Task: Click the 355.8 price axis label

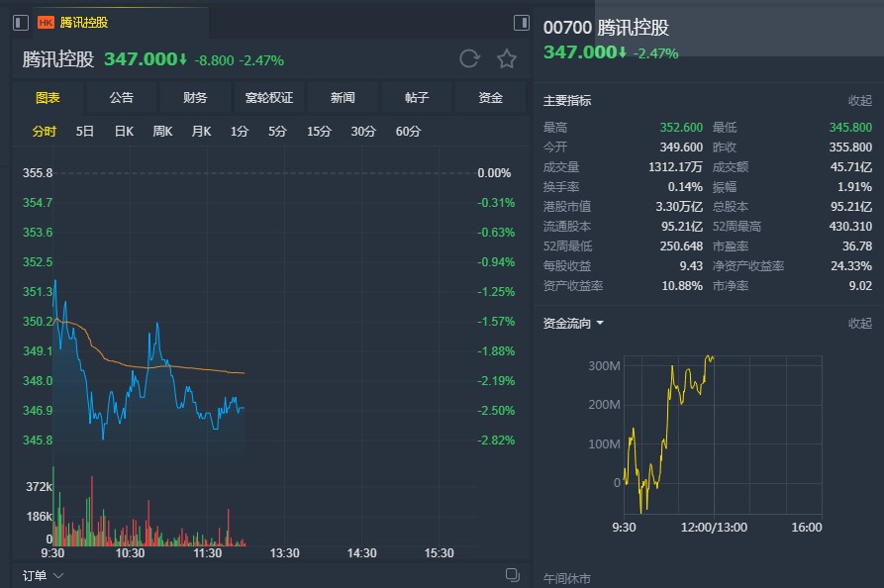Action: point(38,173)
